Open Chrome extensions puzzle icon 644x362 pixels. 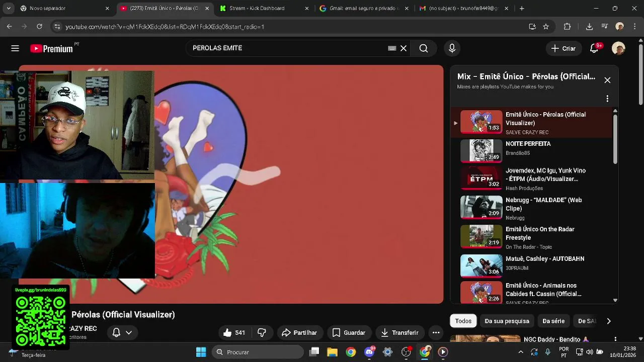(567, 27)
